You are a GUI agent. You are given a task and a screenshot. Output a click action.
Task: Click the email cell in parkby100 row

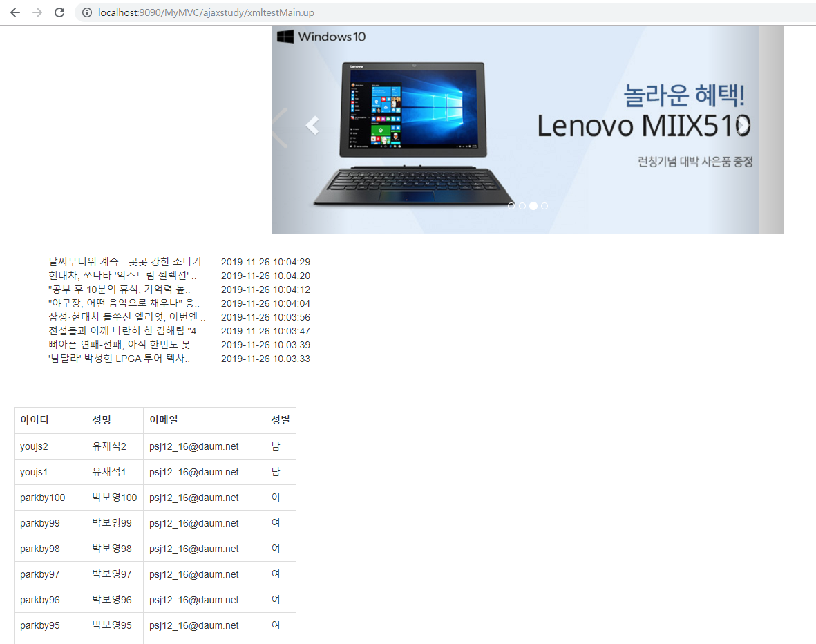[x=204, y=498]
